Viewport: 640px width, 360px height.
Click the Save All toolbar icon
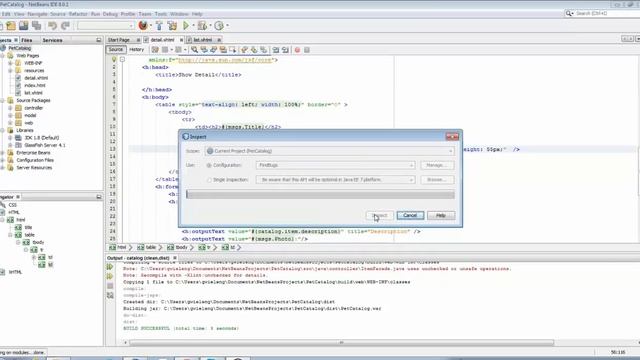[x=36, y=26]
